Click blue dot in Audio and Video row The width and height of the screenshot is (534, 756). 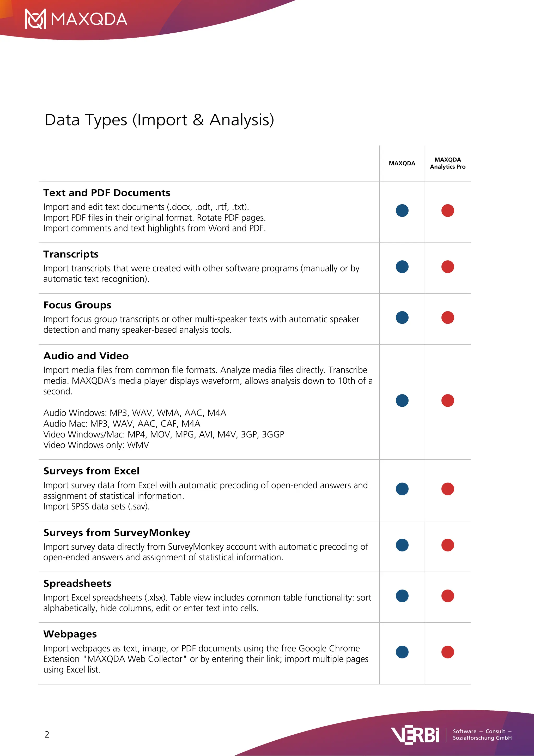click(x=402, y=401)
